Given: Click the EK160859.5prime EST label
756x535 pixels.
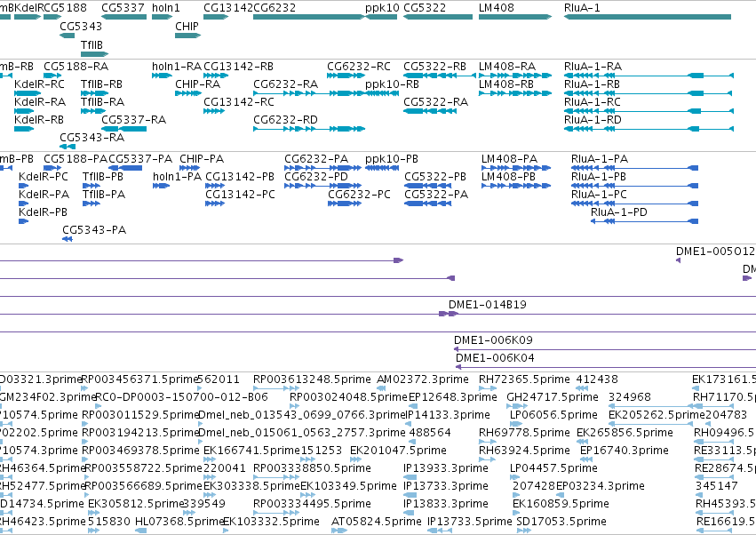Looking at the screenshot, I should (561, 504).
